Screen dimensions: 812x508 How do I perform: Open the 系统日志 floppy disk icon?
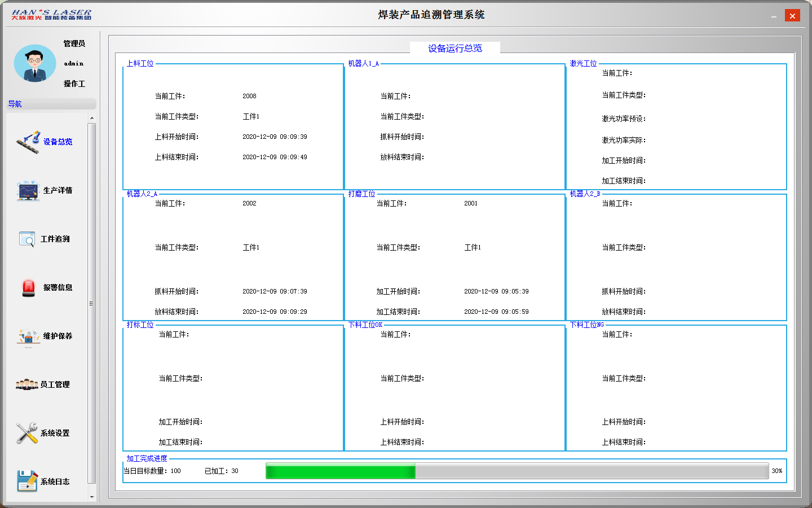tap(27, 481)
